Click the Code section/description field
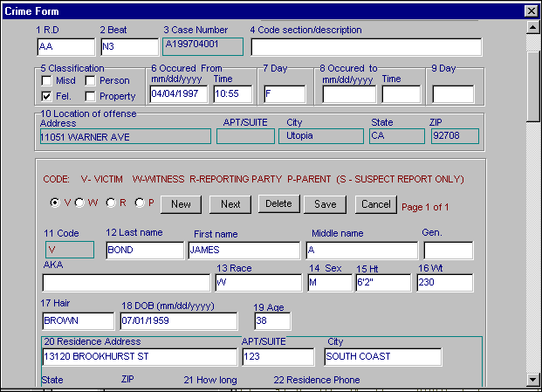Viewport: 542px width, 392px height. (x=367, y=47)
